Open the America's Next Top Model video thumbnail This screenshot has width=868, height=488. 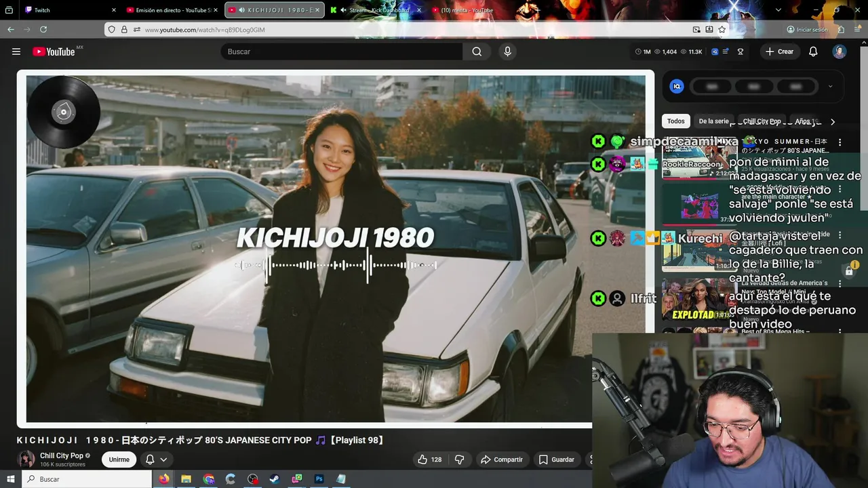(699, 300)
